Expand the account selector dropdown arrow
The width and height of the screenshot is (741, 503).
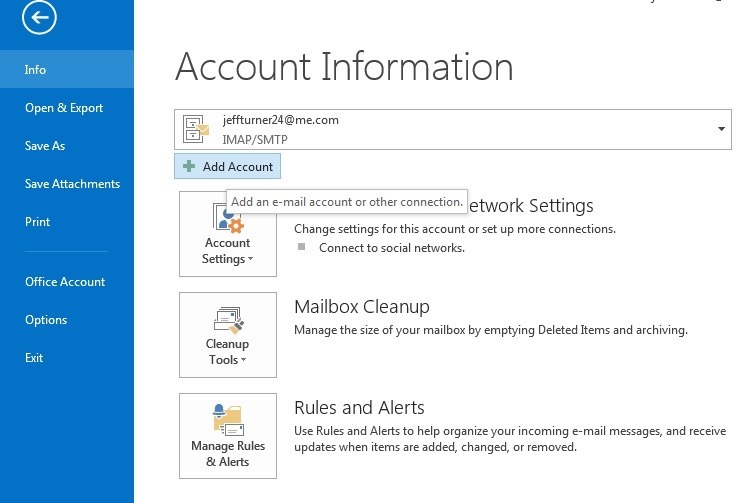(721, 129)
